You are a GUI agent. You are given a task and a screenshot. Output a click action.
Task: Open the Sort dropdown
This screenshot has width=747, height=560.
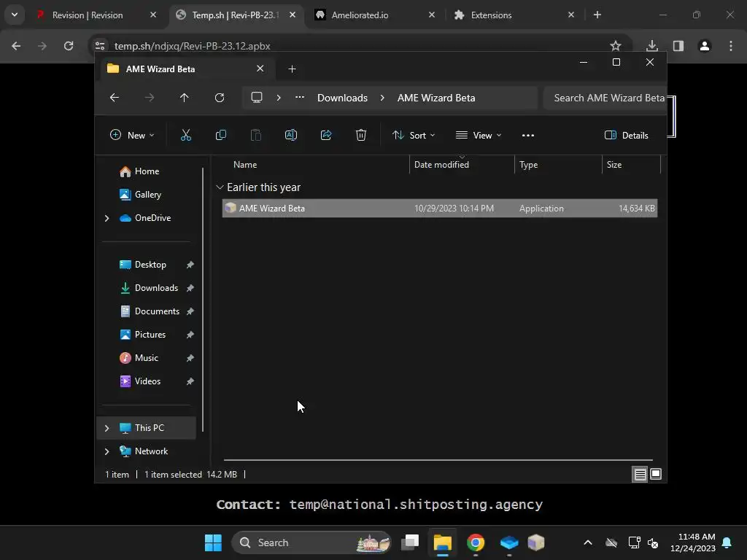414,135
